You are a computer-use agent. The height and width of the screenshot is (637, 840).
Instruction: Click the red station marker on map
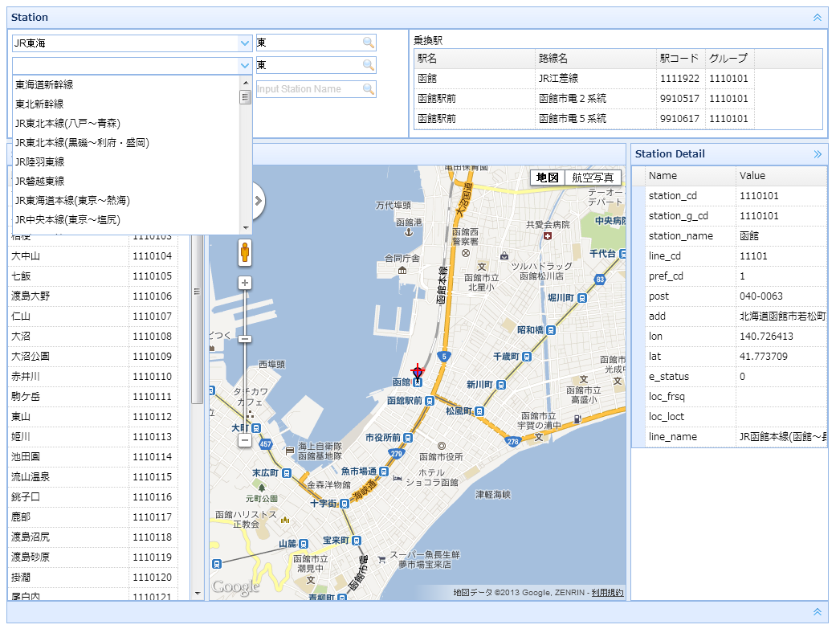tap(418, 371)
